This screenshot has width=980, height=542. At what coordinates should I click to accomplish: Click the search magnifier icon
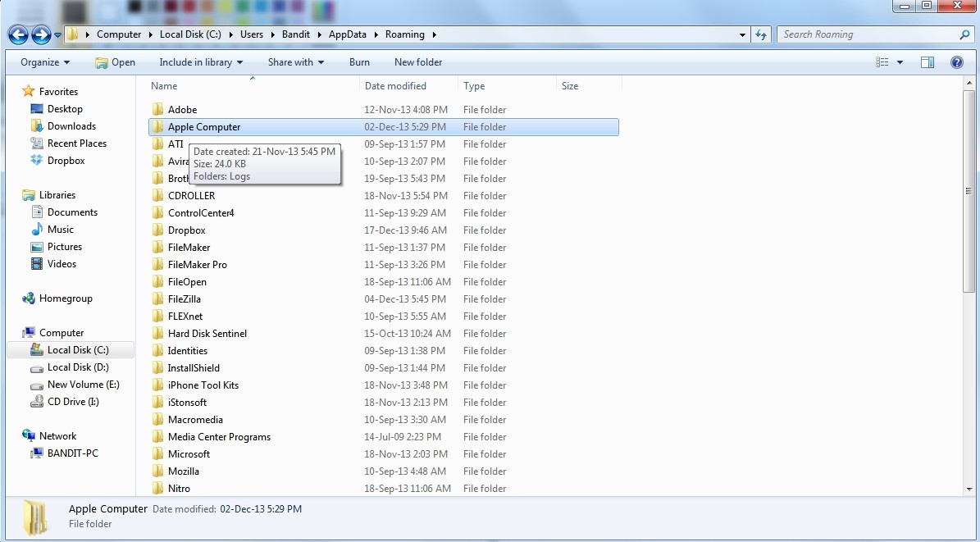click(x=965, y=34)
